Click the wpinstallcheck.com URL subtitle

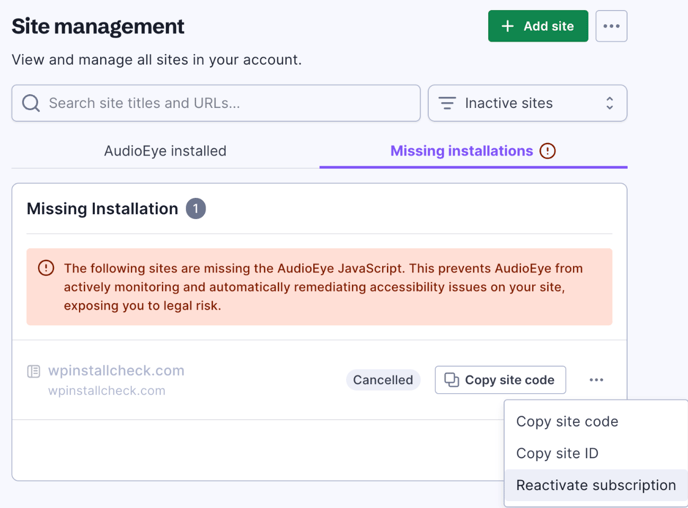click(x=107, y=390)
